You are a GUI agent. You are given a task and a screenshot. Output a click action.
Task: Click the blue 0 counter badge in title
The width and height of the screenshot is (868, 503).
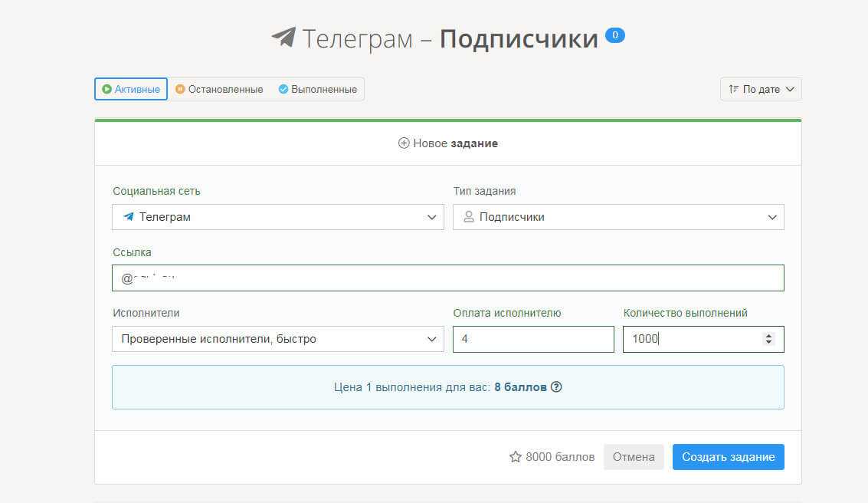pos(615,35)
